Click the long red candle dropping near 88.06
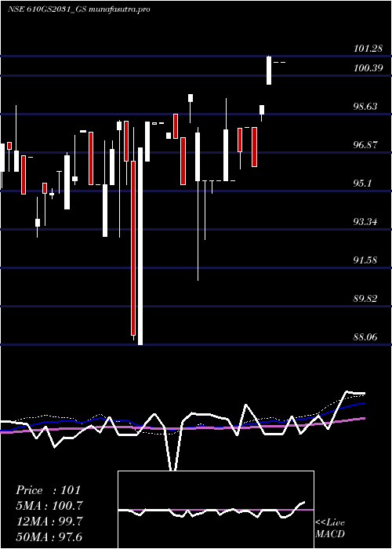Viewport: 392px width, 549px height. 133,249
